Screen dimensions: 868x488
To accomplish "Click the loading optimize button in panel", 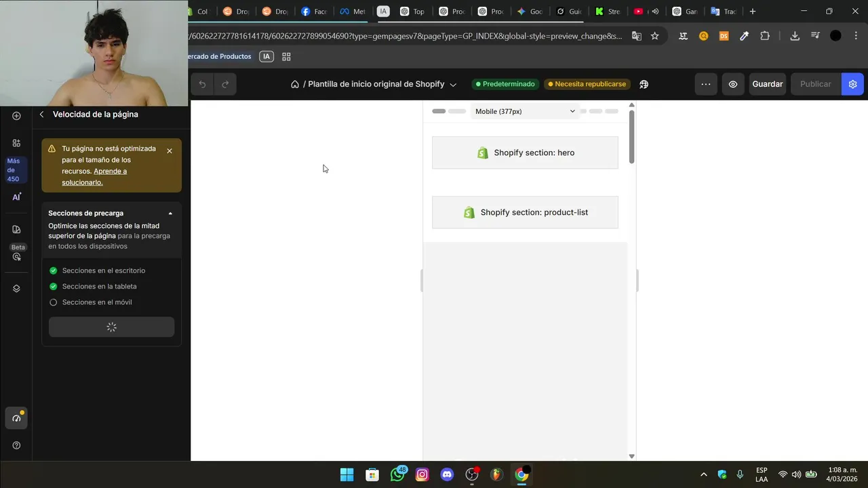I will coord(112,327).
